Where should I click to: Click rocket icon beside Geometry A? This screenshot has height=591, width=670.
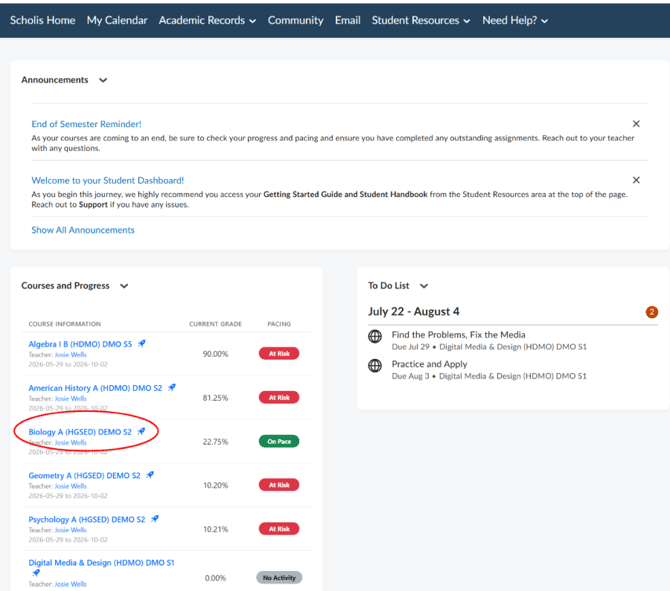click(x=150, y=475)
